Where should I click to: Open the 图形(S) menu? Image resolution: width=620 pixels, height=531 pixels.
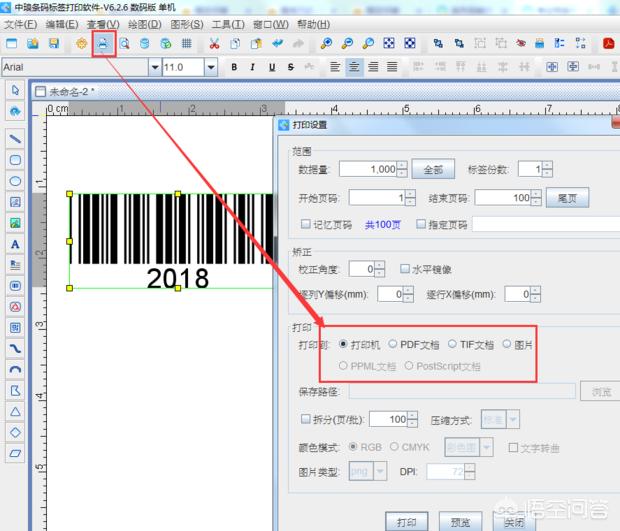tap(187, 25)
